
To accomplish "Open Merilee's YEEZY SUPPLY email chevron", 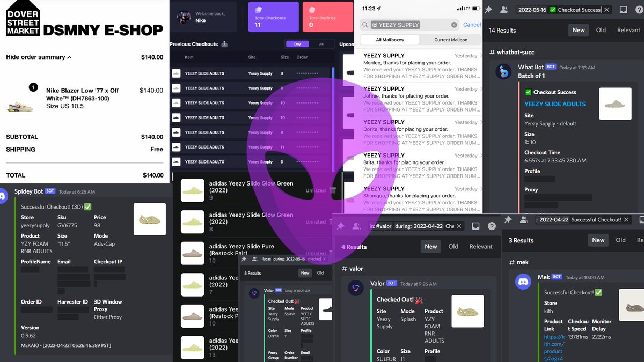I will pyautogui.click(x=480, y=56).
